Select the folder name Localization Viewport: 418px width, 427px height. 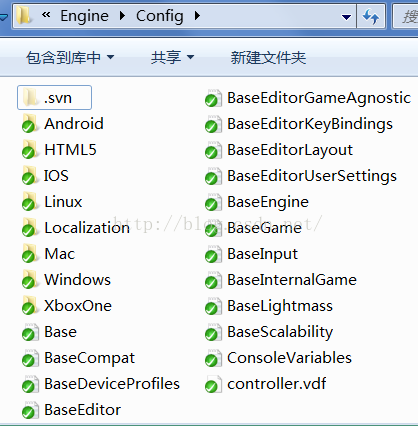point(87,228)
